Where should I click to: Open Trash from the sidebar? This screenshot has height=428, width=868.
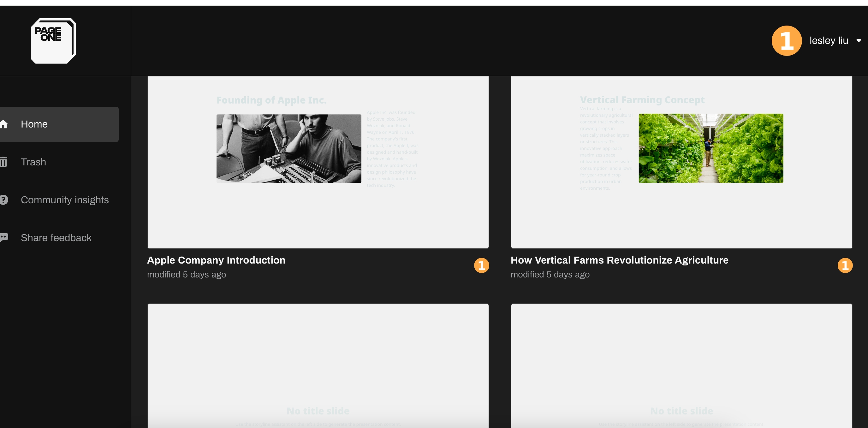33,162
